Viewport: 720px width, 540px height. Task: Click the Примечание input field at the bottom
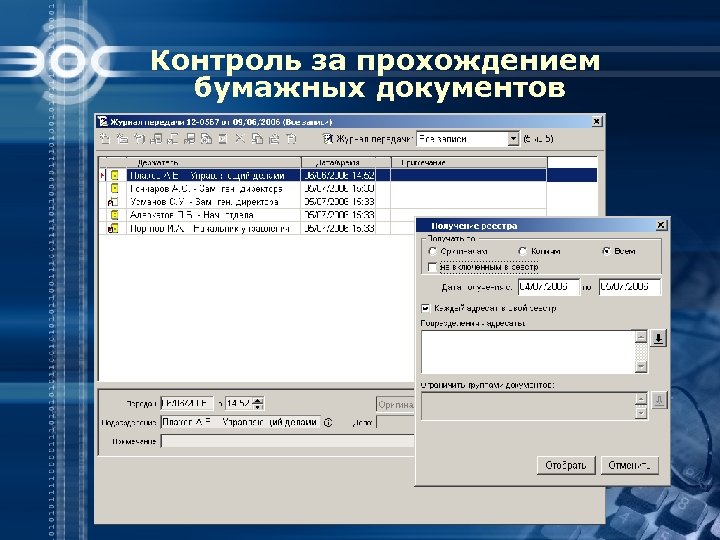pos(288,442)
